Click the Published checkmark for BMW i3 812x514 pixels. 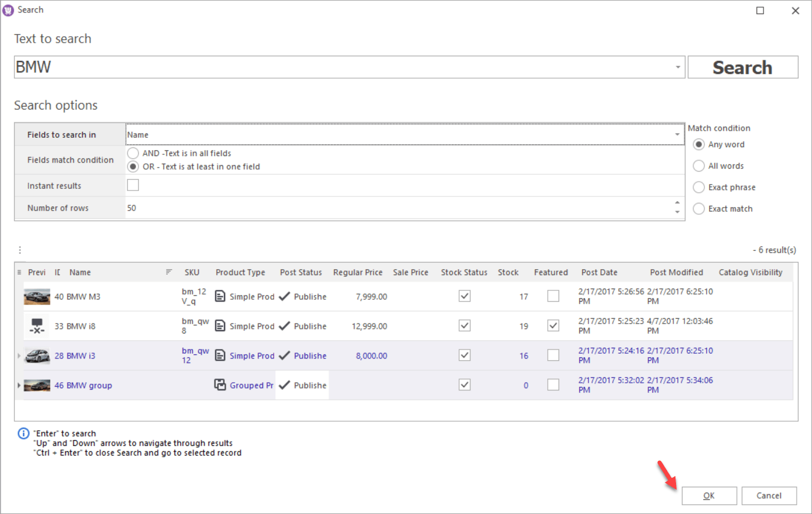tap(284, 355)
